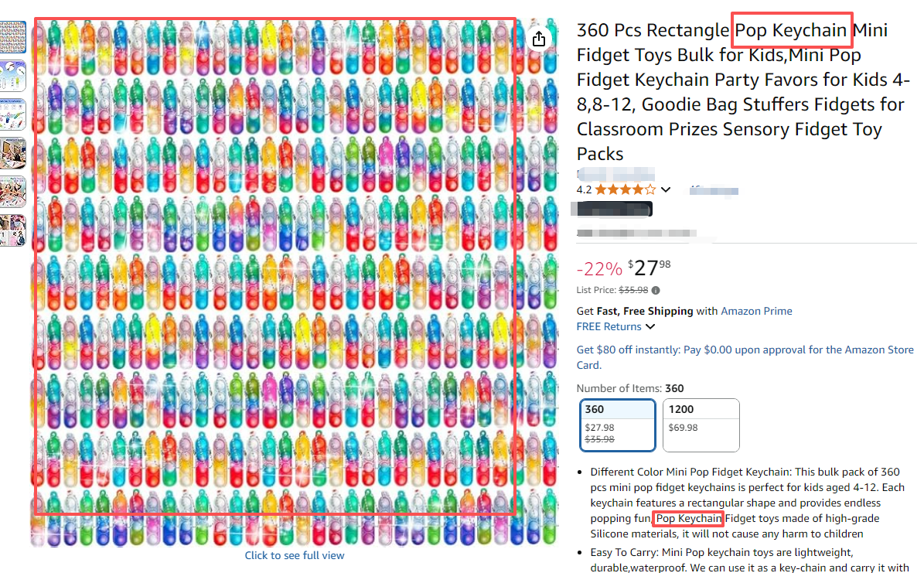Open the fourth product thumbnail image
The image size is (924, 573).
(x=13, y=153)
